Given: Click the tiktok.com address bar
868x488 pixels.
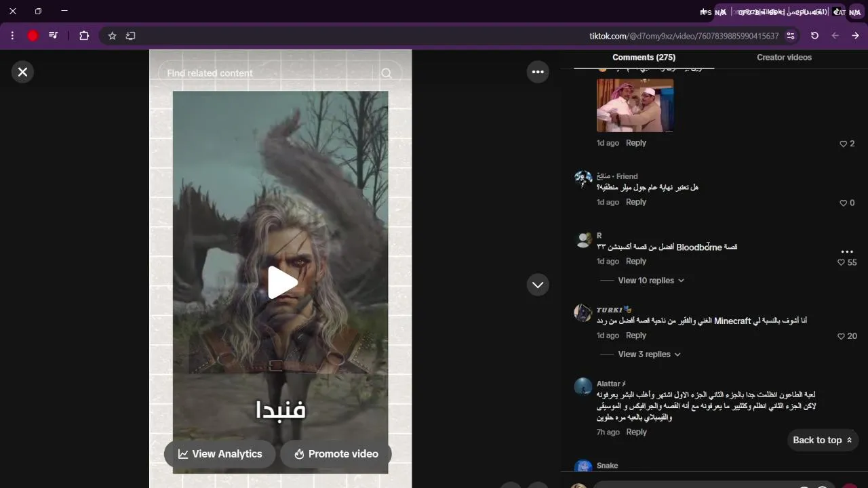Looking at the screenshot, I should click(684, 36).
